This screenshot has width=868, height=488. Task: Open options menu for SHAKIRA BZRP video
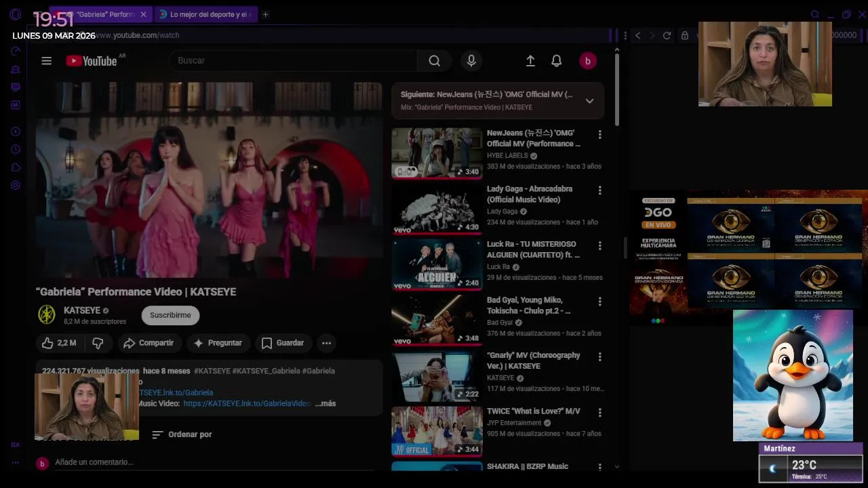[x=599, y=467]
